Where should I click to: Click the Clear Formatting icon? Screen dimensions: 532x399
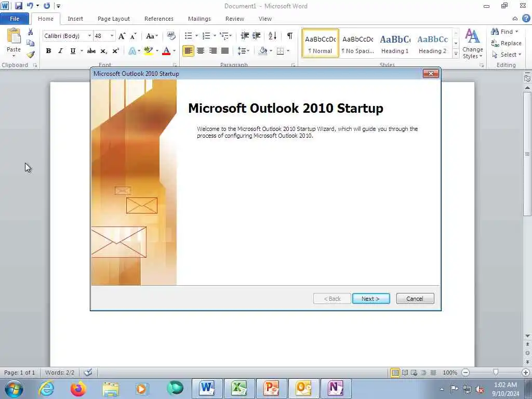click(171, 36)
